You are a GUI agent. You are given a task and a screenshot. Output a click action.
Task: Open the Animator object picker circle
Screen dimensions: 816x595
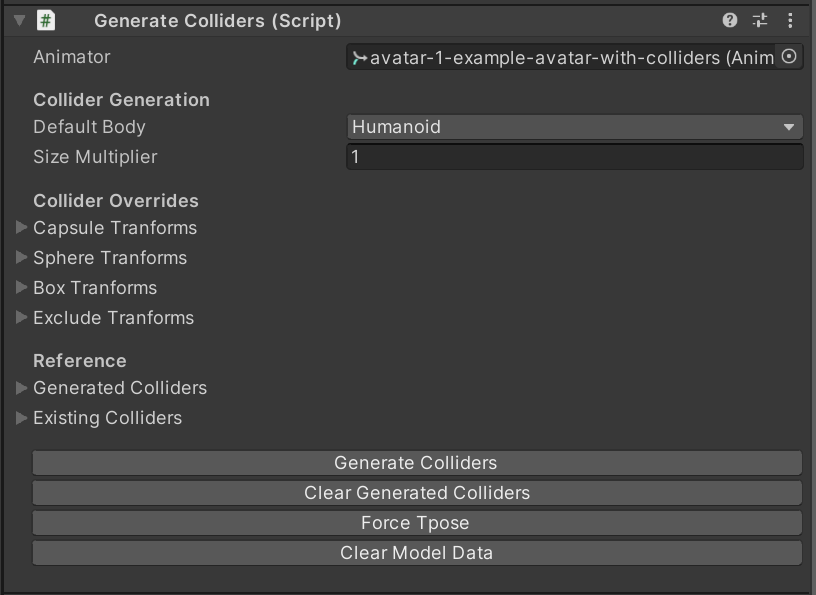pyautogui.click(x=789, y=56)
